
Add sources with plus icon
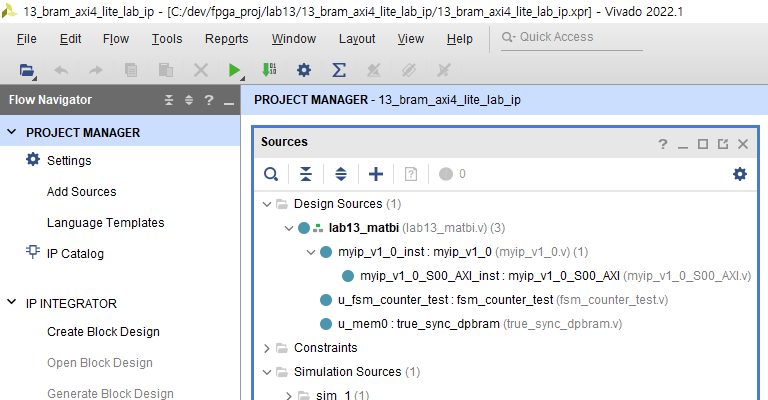pyautogui.click(x=376, y=174)
